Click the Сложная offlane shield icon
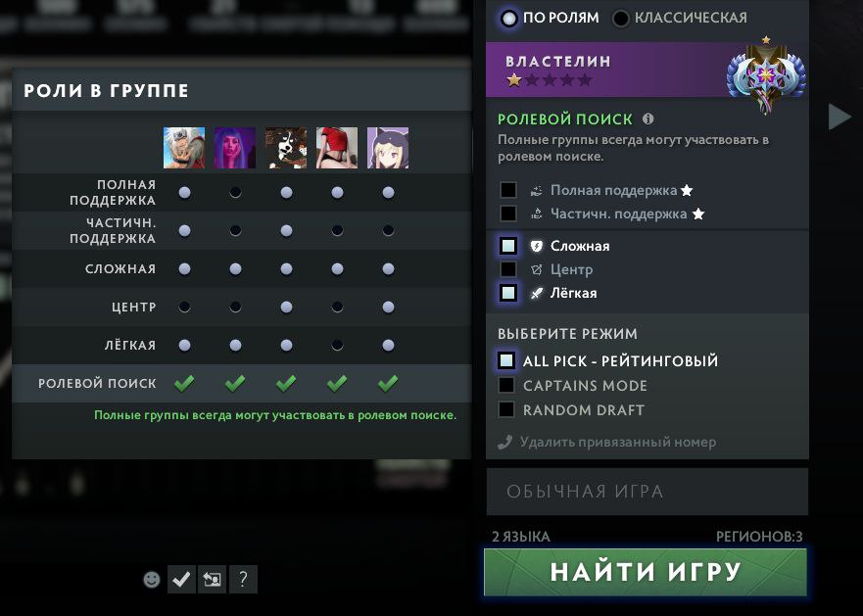This screenshot has width=863, height=616. coord(536,246)
